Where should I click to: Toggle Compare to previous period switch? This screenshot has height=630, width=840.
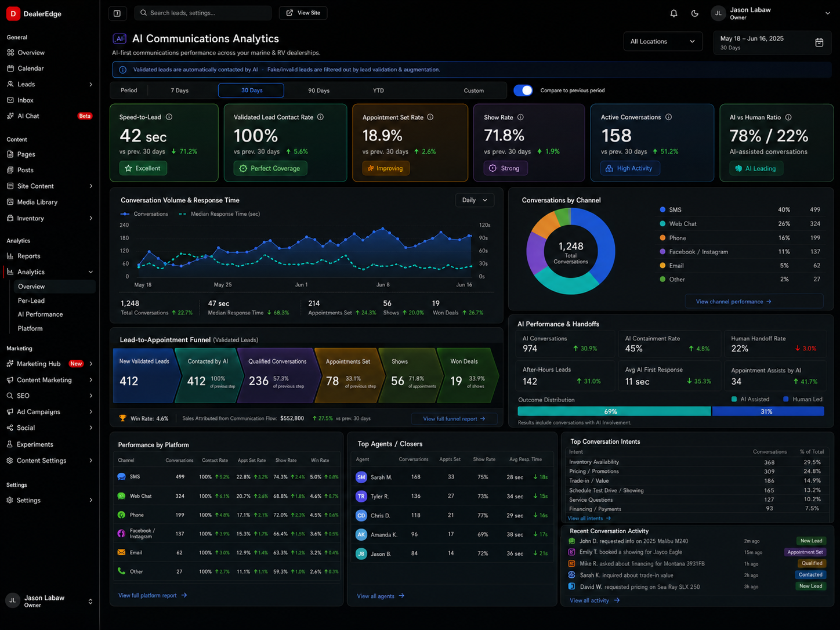pyautogui.click(x=523, y=90)
